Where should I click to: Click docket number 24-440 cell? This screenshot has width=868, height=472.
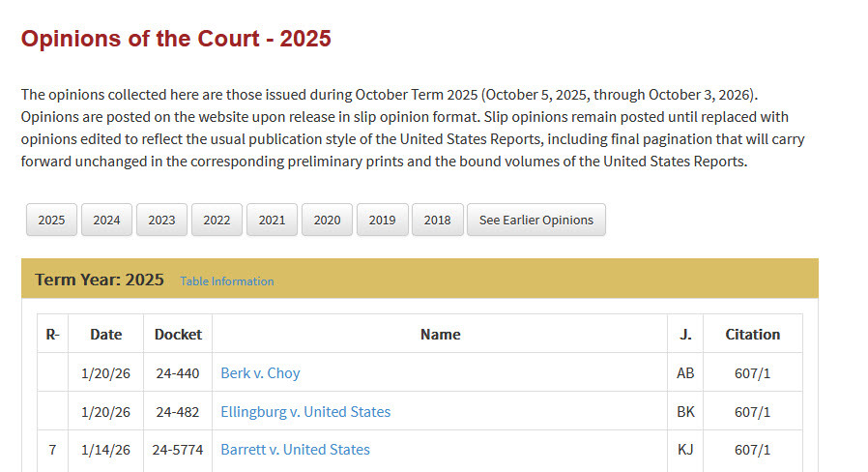pos(178,372)
